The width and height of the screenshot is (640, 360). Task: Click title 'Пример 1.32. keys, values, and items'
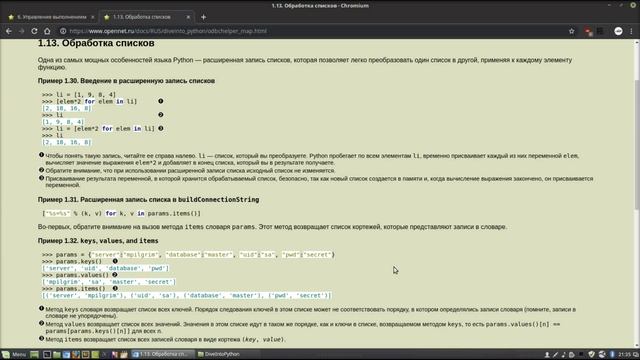tap(98, 241)
